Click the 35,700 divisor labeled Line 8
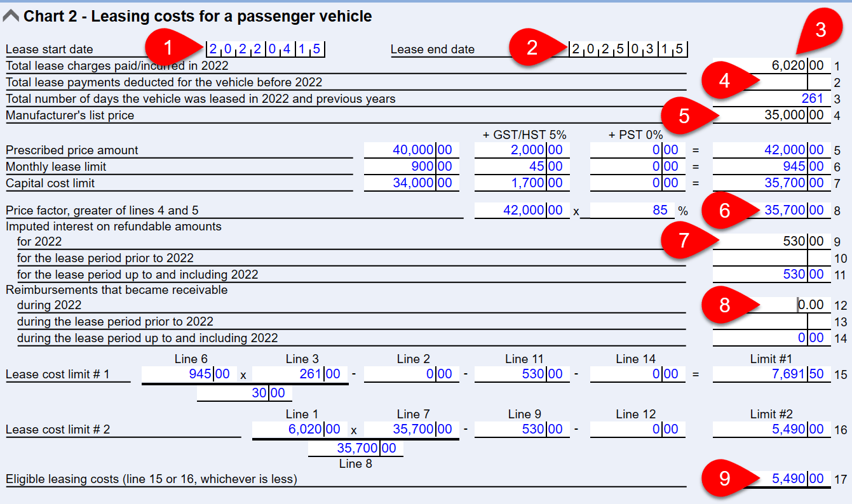Screen dimensions: 852x504 [x=355, y=448]
